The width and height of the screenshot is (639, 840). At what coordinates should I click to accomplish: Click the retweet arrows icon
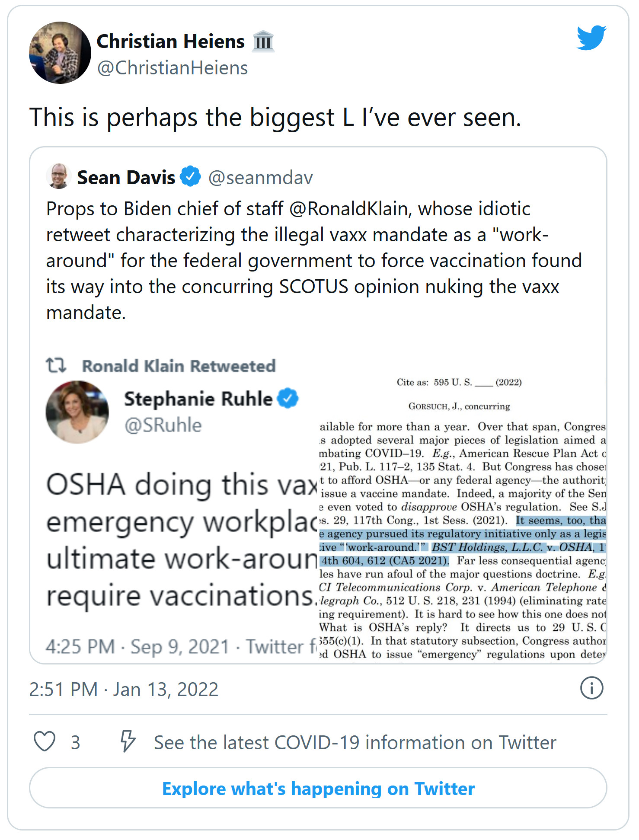56,366
